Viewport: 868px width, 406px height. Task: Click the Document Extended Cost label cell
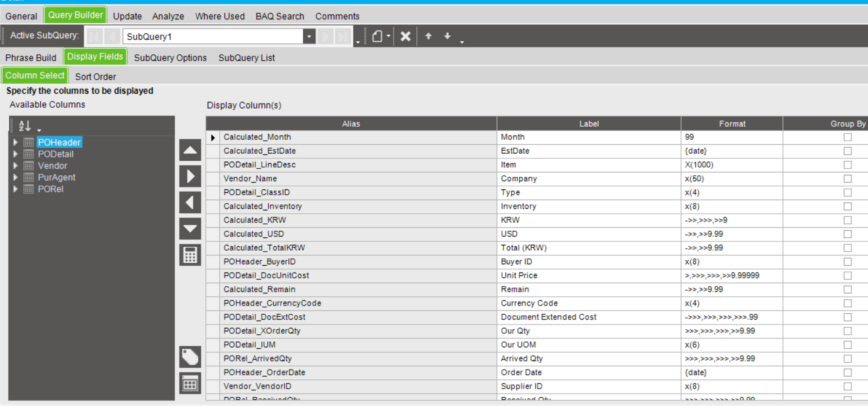(x=589, y=317)
